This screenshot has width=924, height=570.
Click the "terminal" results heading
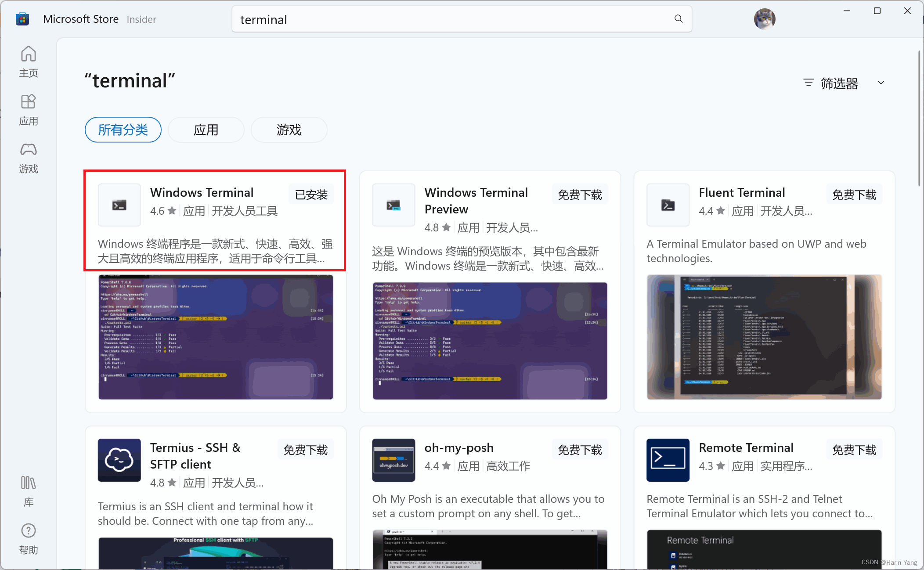[130, 81]
